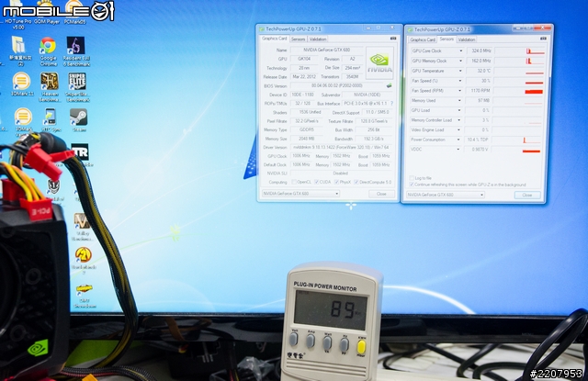Open the Borderlands 2 desktop shortcut
The width and height of the screenshot is (588, 381).
84,260
